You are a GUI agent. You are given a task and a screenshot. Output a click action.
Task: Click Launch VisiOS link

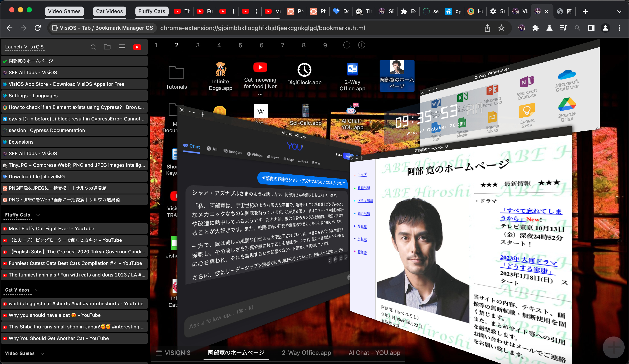24,47
